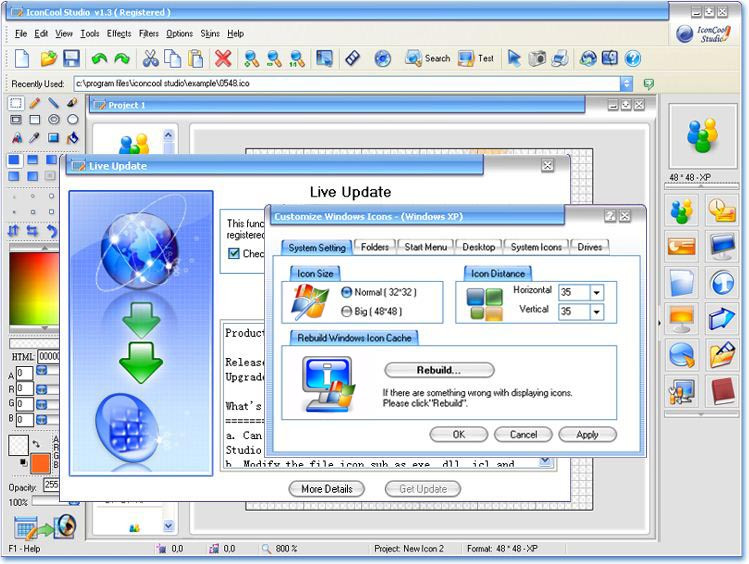Viewport: 749px width, 564px height.
Task: Click the transparent foreground color swatch
Action: (x=19, y=445)
